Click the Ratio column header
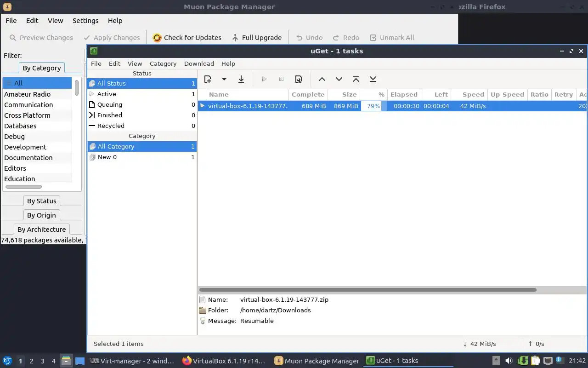 539,94
